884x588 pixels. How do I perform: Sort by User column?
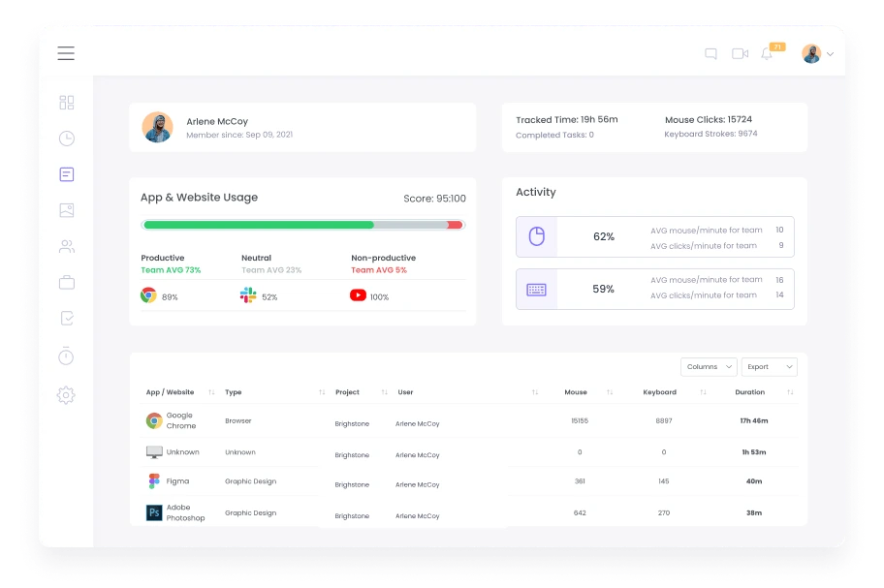tap(534, 392)
